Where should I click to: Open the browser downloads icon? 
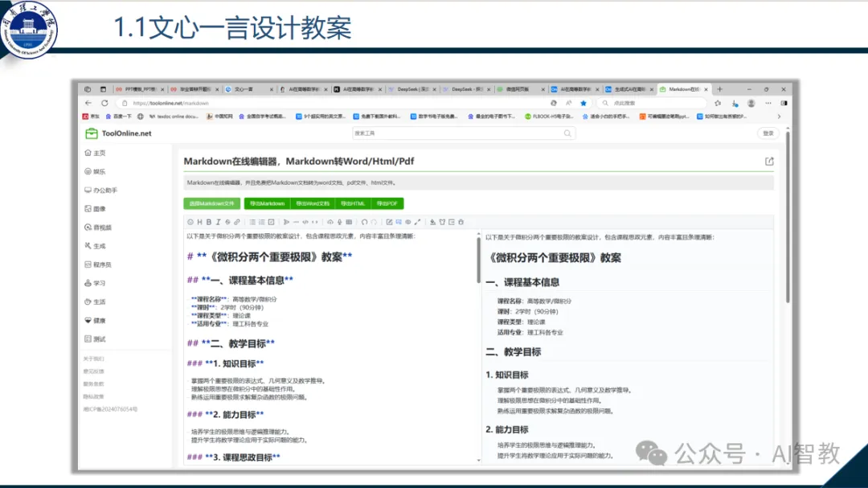(735, 103)
